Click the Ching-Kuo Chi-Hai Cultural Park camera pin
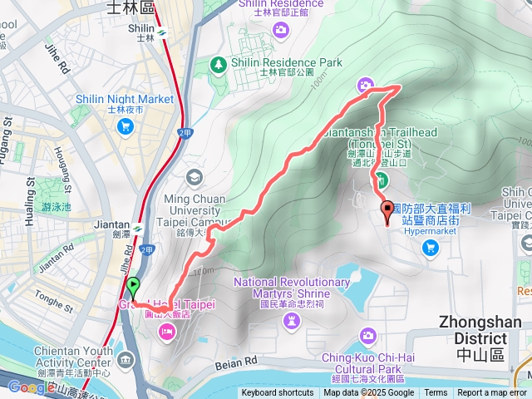Viewport: 532px width, 399px height. click(x=368, y=337)
